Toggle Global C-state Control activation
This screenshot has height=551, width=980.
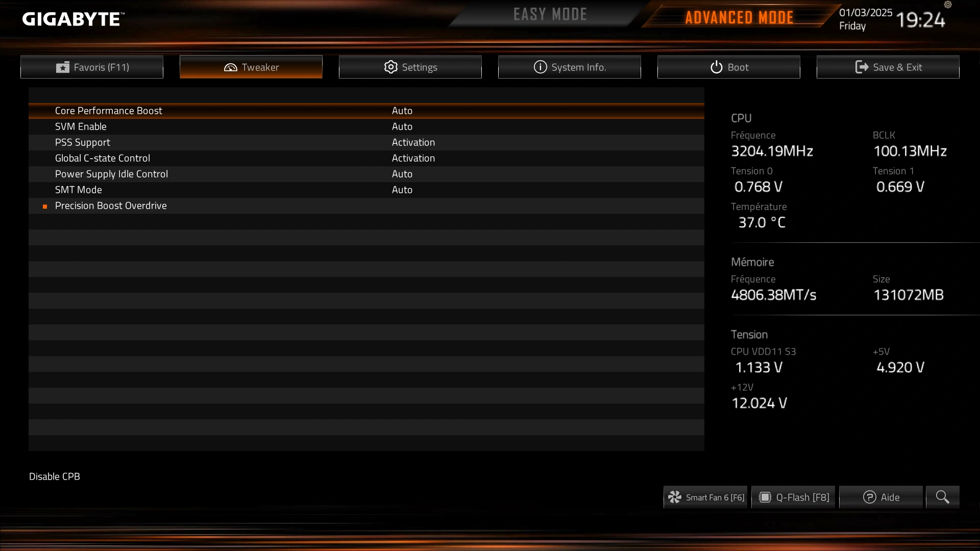tap(413, 158)
